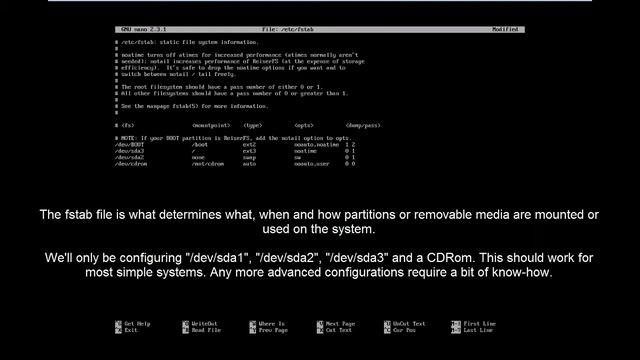Click the 0 0 dump/pass value
Viewport: 640px width, 360px height.
pos(350,164)
